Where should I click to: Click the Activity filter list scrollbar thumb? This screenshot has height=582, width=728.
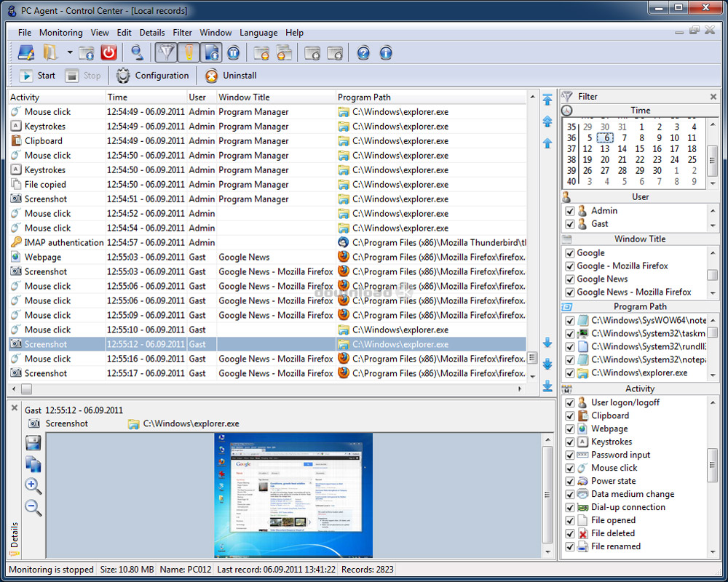pyautogui.click(x=712, y=465)
